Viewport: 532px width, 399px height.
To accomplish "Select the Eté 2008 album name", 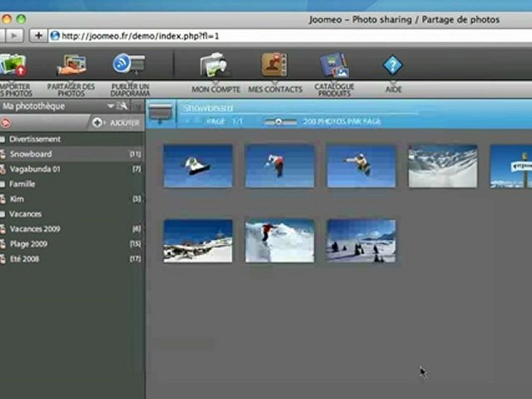I will (24, 259).
